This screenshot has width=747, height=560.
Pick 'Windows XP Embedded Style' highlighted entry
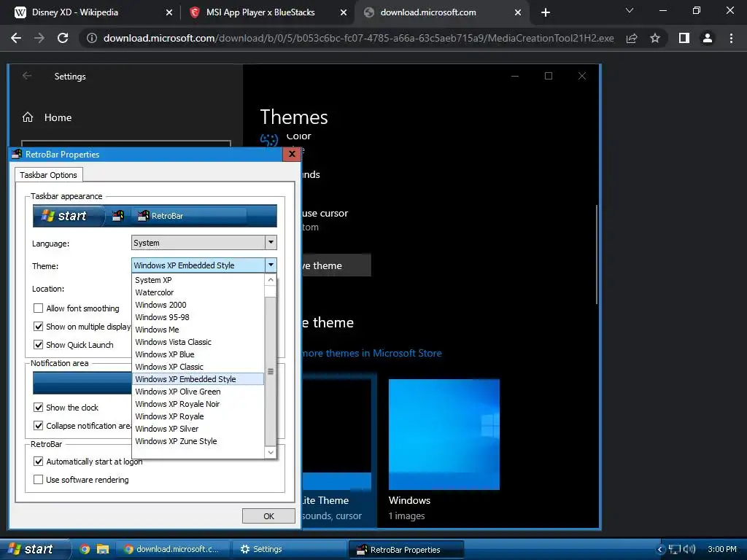(x=198, y=379)
